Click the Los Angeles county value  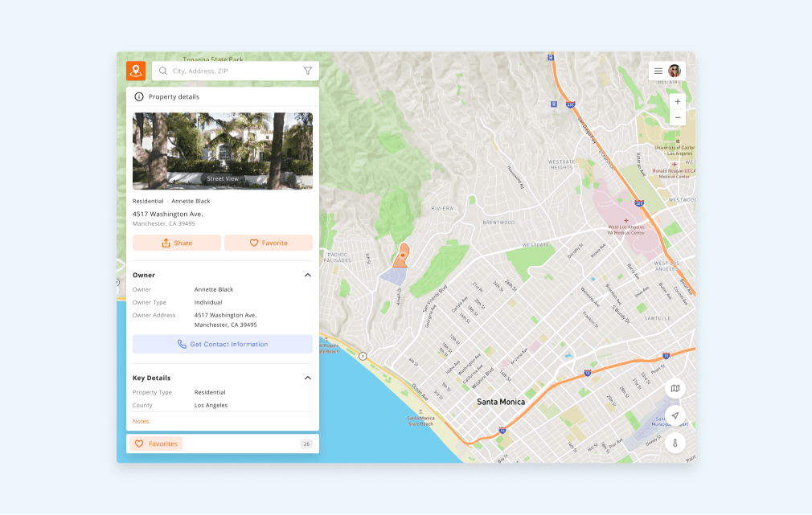[211, 405]
